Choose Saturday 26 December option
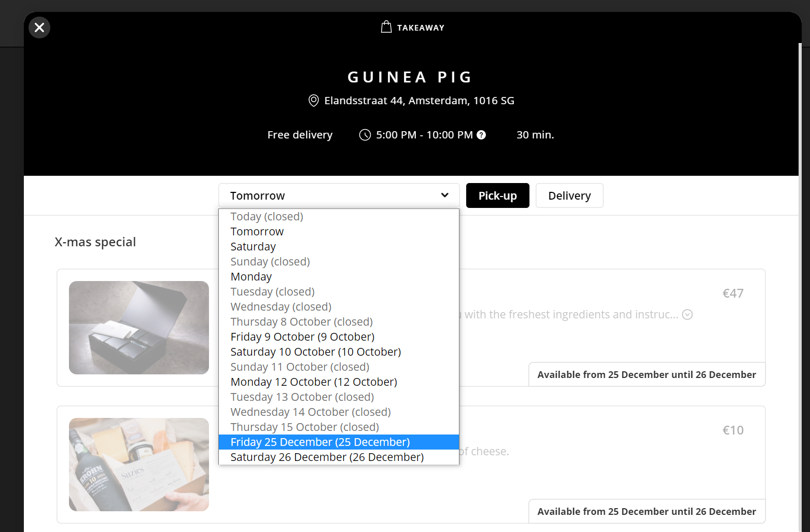810x532 pixels. pos(327,457)
